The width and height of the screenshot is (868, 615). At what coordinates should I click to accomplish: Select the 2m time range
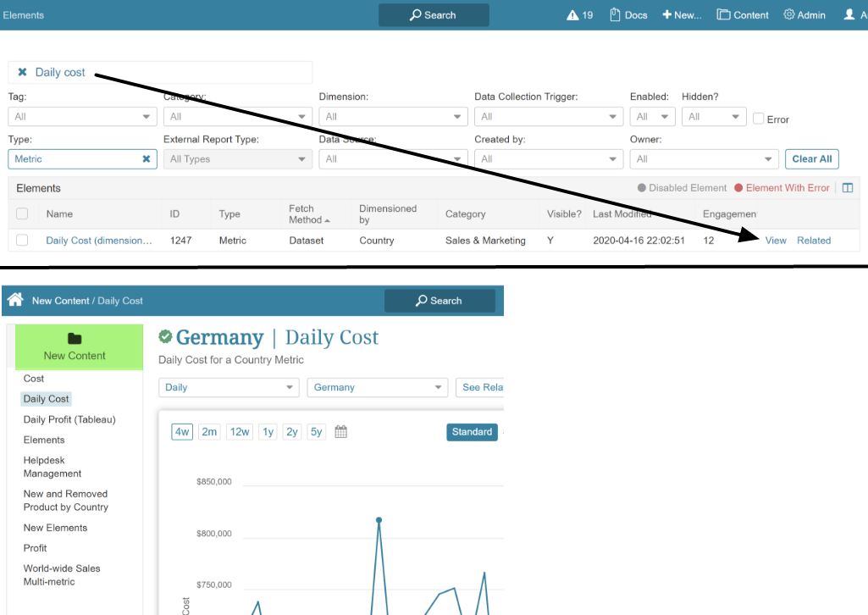[x=209, y=432]
